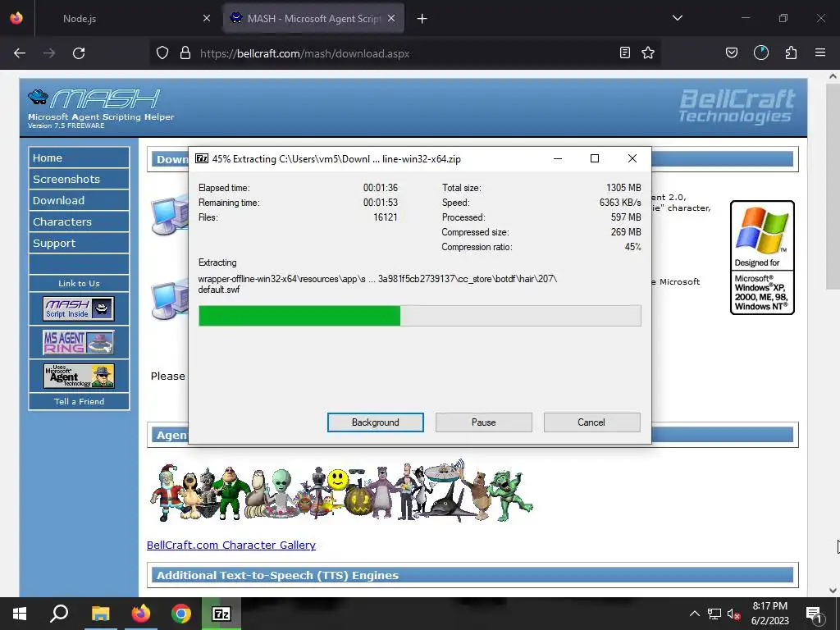Open the Characters sidebar item
The width and height of the screenshot is (840, 630).
[79, 221]
